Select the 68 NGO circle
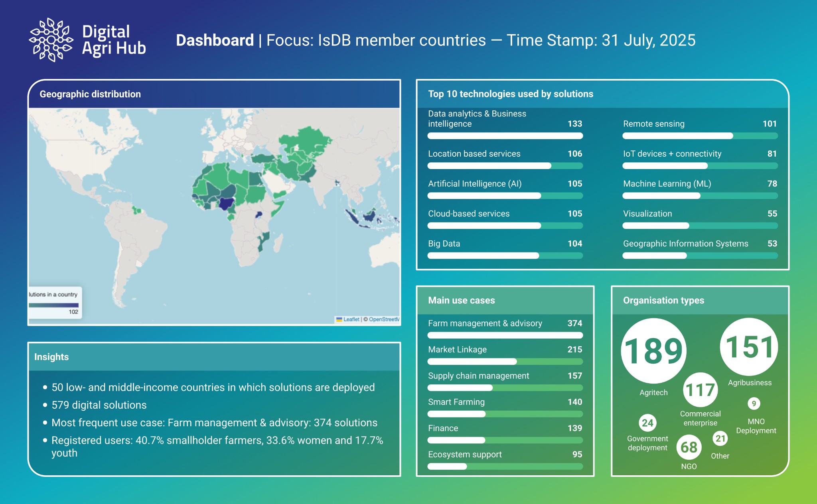The image size is (817, 504). [689, 447]
